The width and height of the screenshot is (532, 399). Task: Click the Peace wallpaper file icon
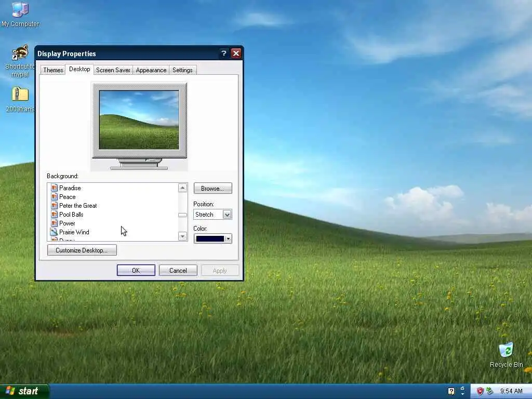[54, 196]
